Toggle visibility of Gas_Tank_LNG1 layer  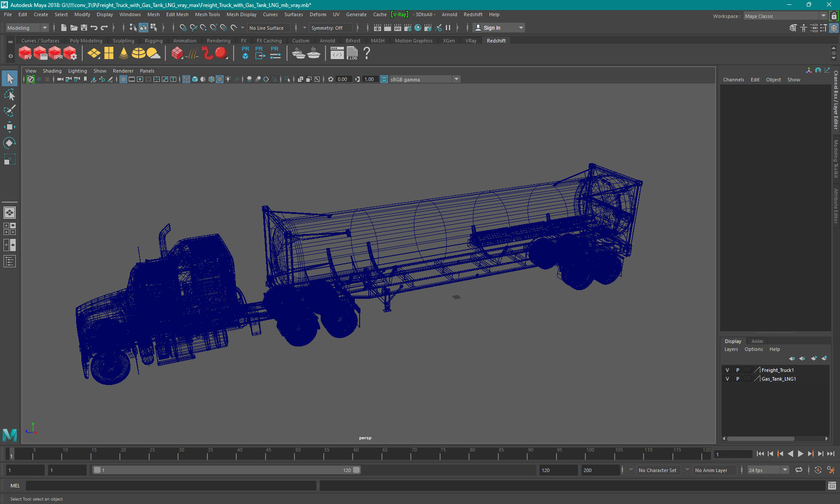click(728, 379)
